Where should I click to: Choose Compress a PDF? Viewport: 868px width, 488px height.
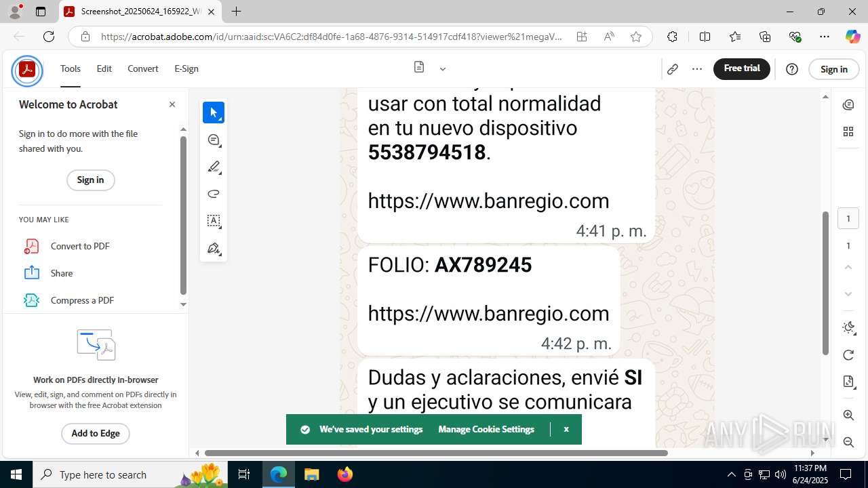click(82, 300)
